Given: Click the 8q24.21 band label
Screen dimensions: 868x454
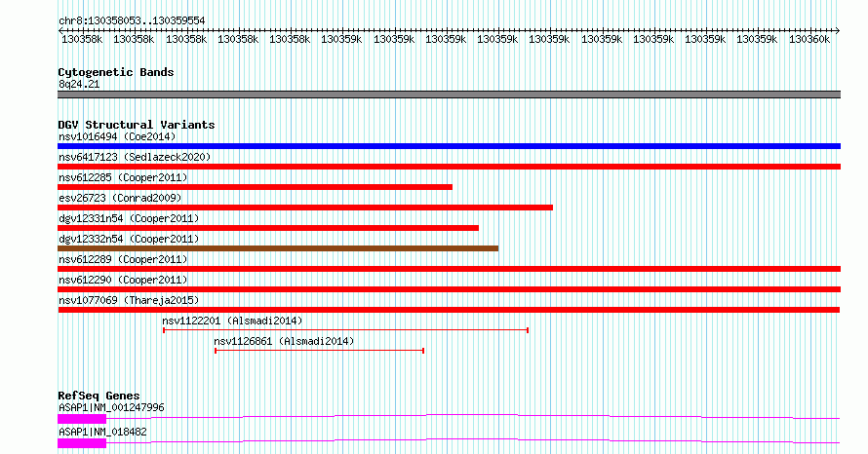Looking at the screenshot, I should (x=79, y=84).
